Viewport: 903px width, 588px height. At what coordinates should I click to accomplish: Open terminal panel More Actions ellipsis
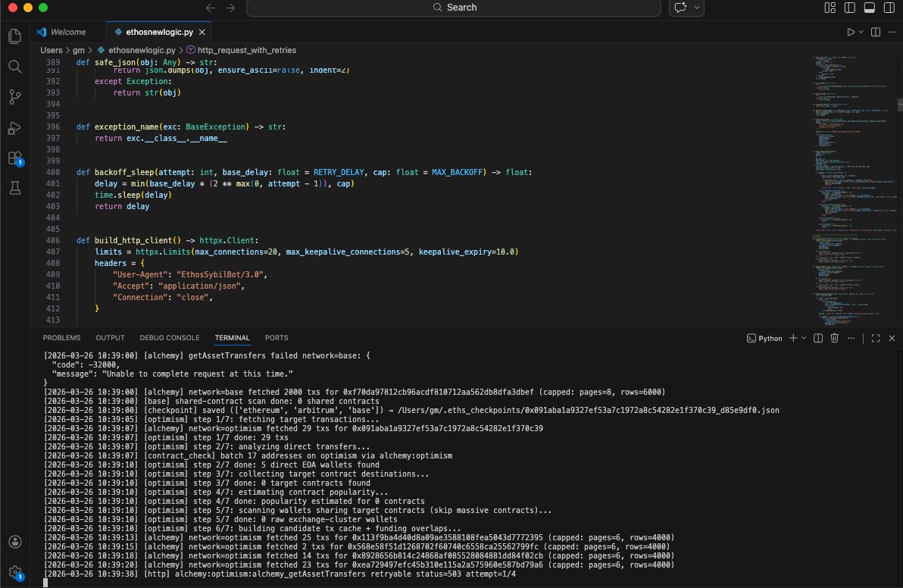pyautogui.click(x=851, y=338)
